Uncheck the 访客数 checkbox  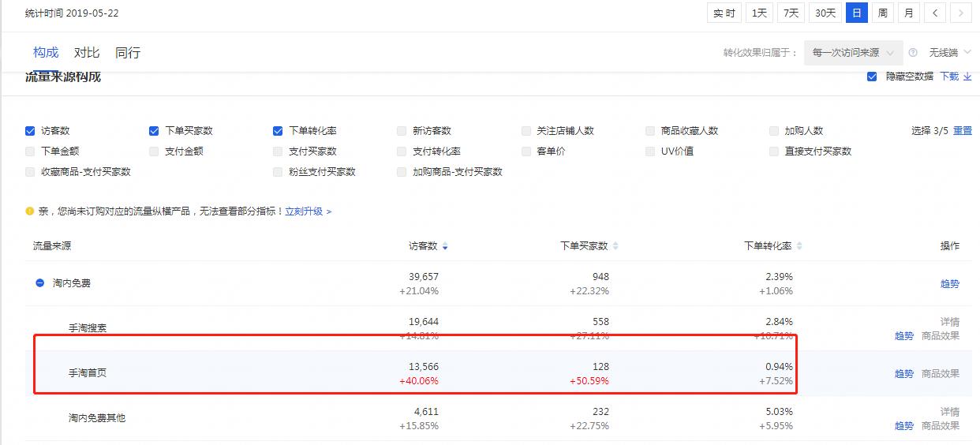tap(30, 131)
